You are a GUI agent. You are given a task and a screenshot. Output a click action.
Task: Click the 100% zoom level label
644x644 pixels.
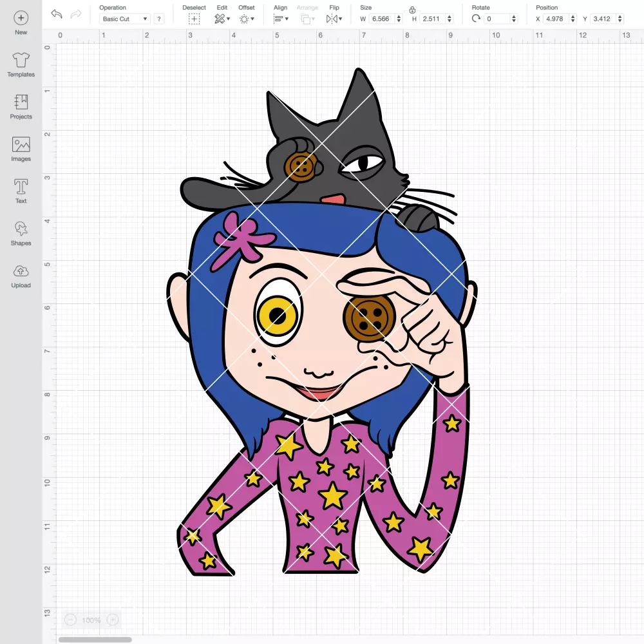91,620
